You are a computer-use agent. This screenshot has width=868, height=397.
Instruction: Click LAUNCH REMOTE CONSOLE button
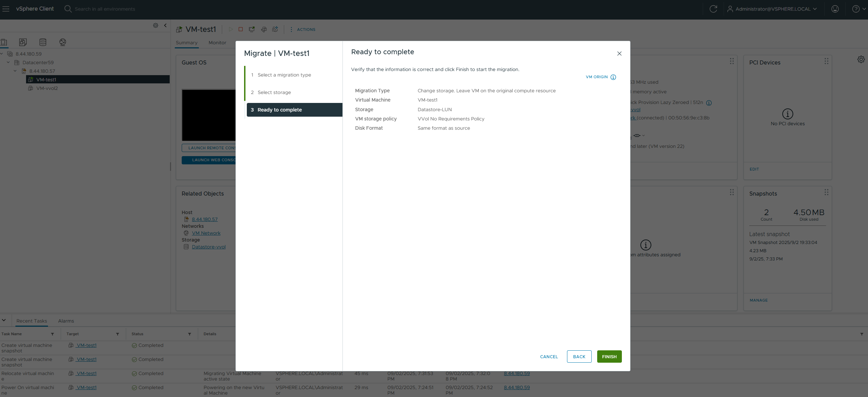point(209,148)
